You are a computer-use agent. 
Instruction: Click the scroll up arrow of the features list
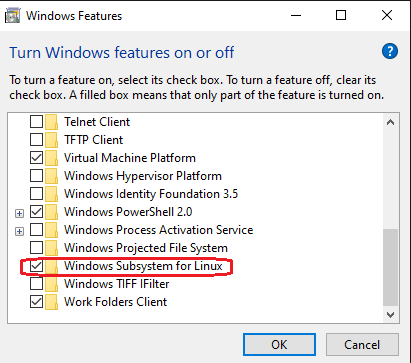(x=390, y=122)
